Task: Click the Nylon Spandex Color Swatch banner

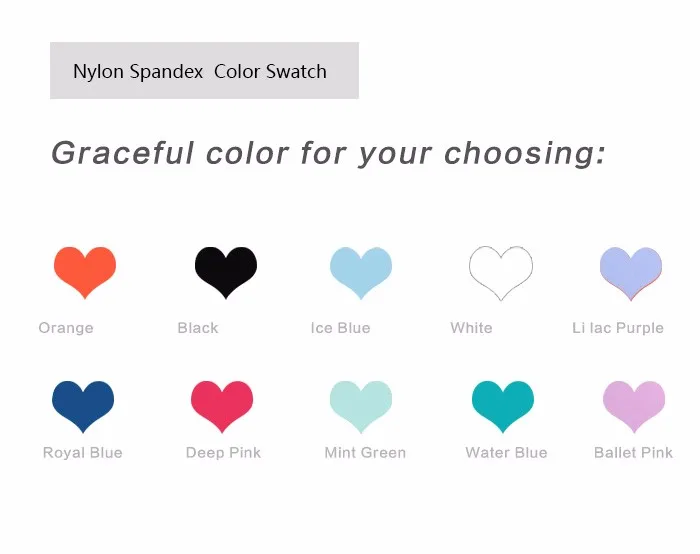Action: (204, 71)
